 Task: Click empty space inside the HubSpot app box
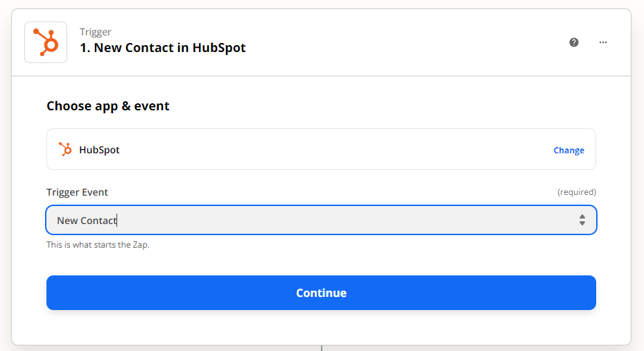[329, 149]
